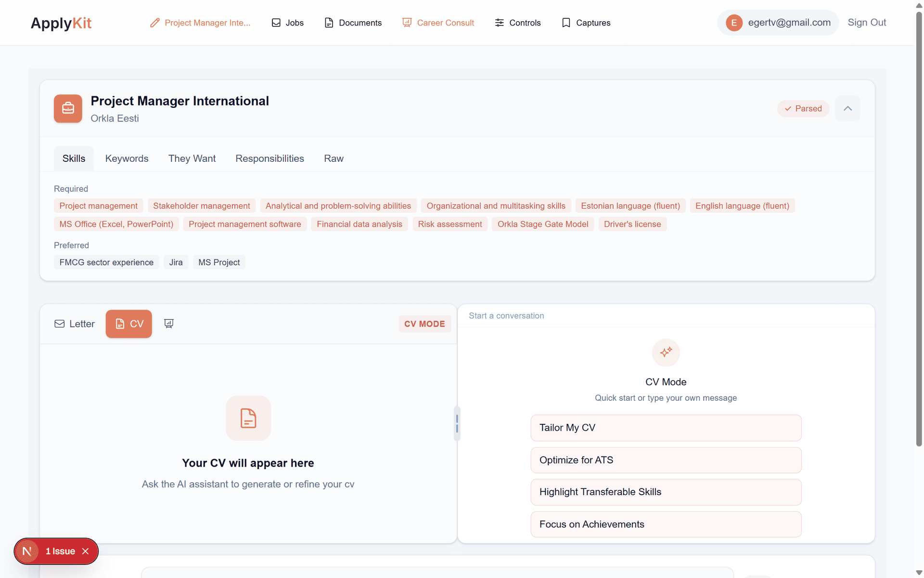The width and height of the screenshot is (924, 578).
Task: Click the Captures bookmark icon
Action: 566,23
